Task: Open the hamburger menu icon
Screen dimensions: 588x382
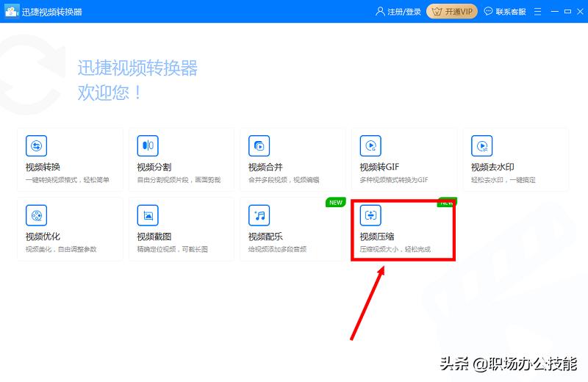Action: [x=537, y=12]
